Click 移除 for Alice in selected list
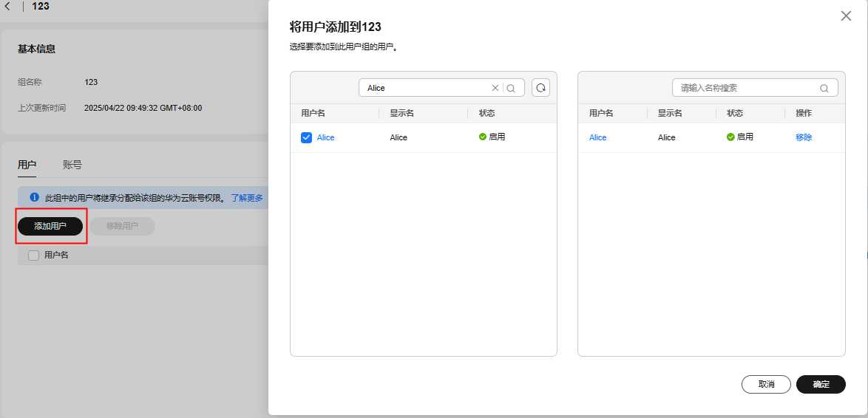 pos(804,137)
